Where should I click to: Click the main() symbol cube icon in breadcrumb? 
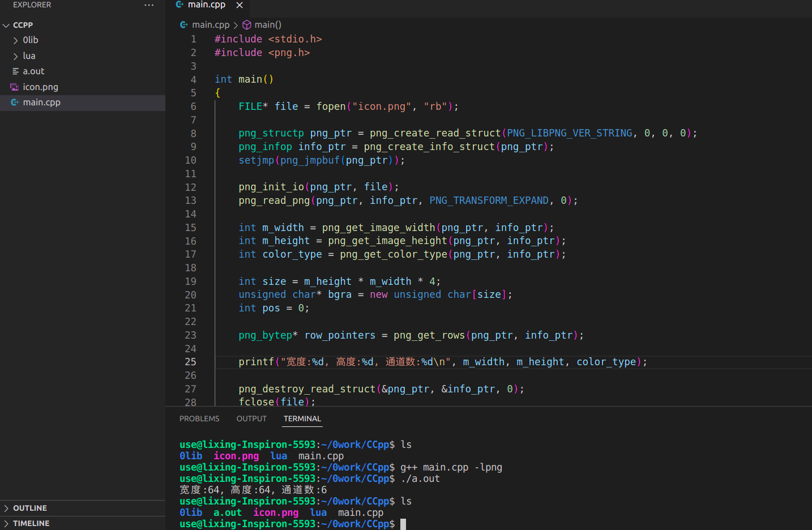coord(247,25)
